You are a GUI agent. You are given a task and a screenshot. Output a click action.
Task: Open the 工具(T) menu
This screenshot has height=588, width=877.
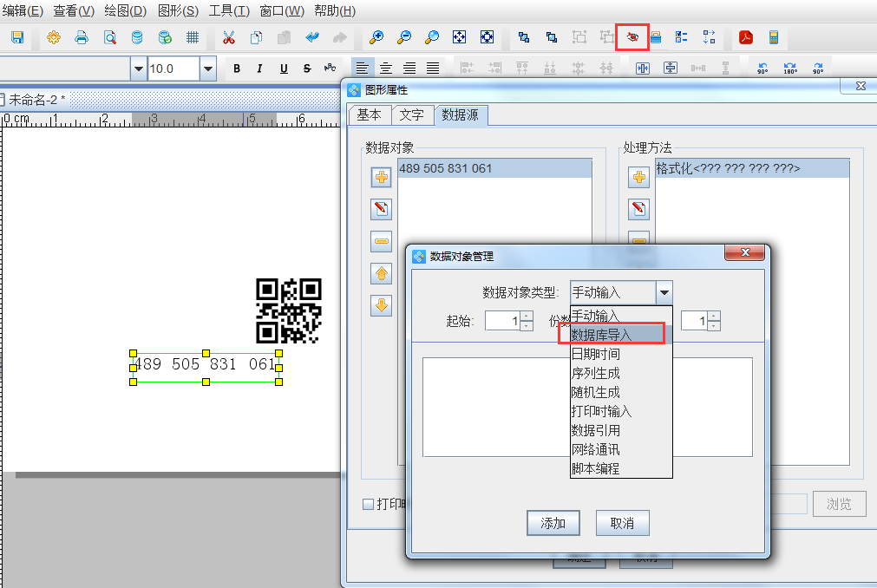tap(229, 11)
